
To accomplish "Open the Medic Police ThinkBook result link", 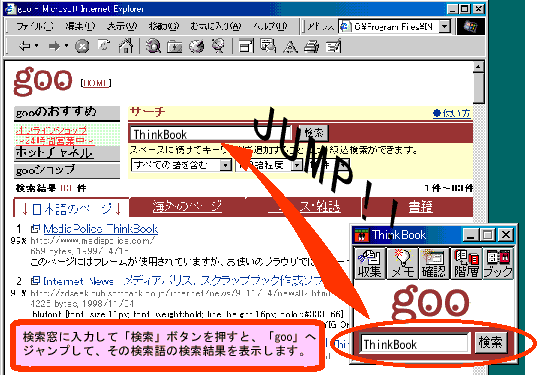I will pyautogui.click(x=101, y=229).
